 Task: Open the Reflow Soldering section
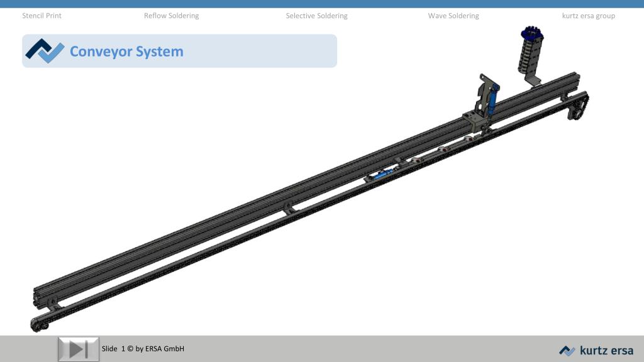pos(171,16)
